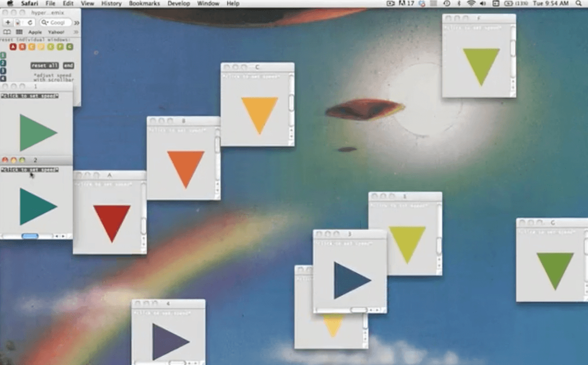Open the Safari application menu
The height and width of the screenshot is (365, 588).
tap(29, 4)
